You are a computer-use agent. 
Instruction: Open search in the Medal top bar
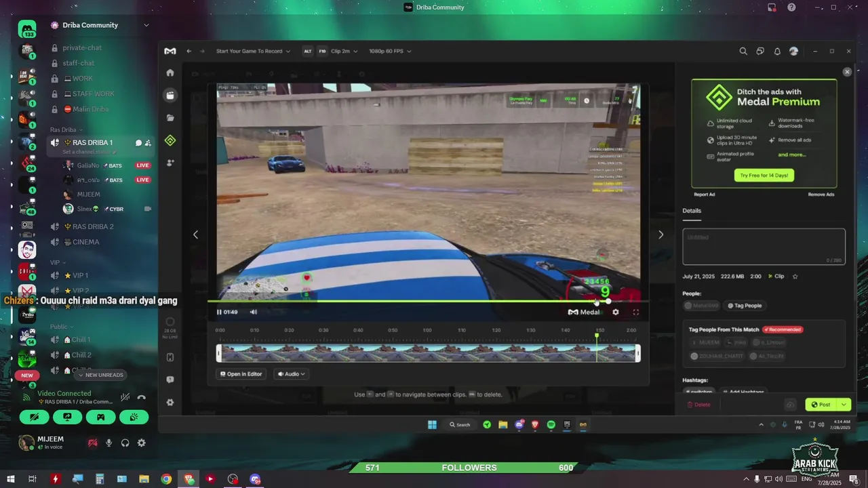click(x=743, y=51)
